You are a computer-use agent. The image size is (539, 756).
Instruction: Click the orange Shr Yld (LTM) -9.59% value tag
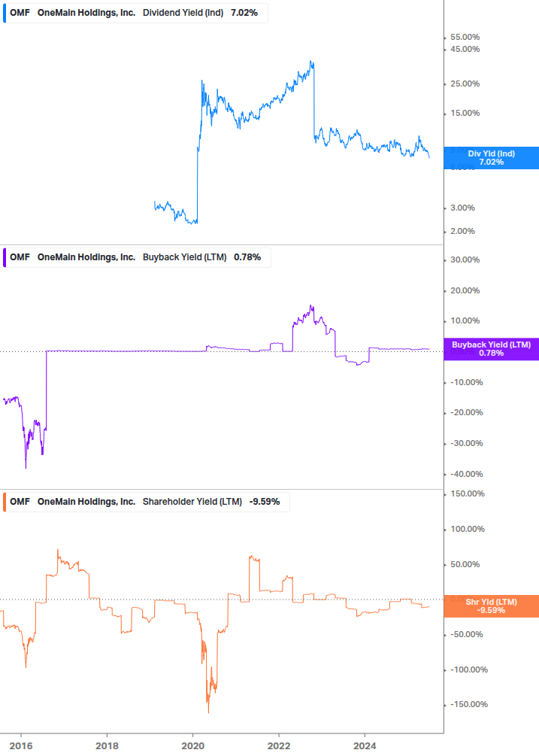[492, 606]
